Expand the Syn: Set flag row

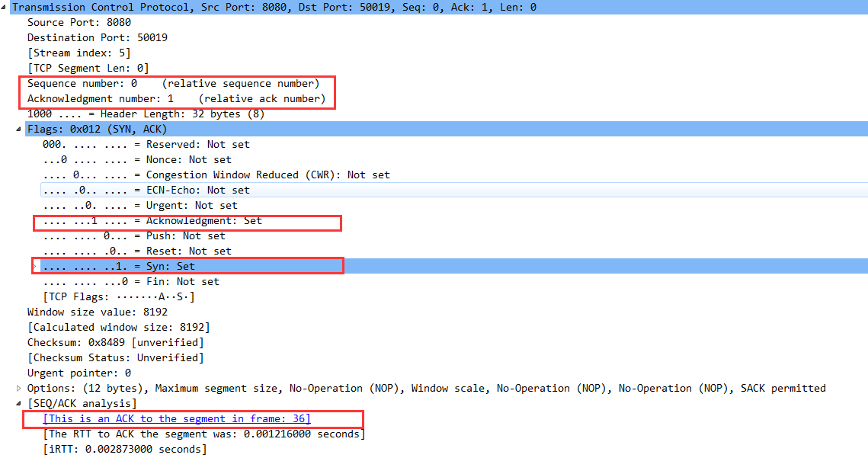pyautogui.click(x=34, y=267)
